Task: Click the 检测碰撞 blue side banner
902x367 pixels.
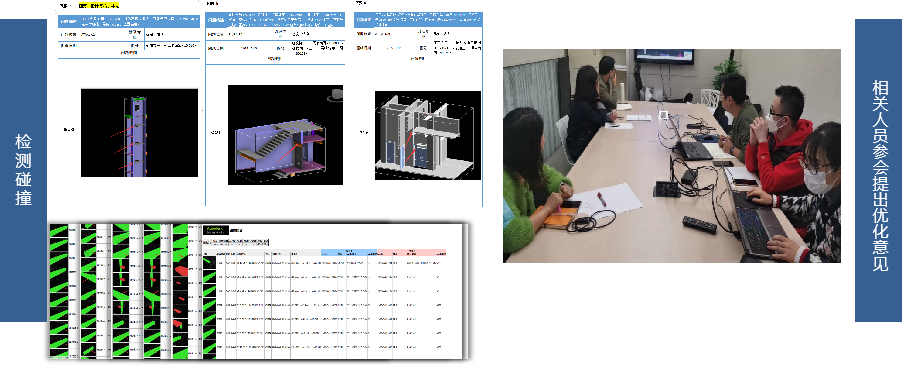Action: point(24,170)
